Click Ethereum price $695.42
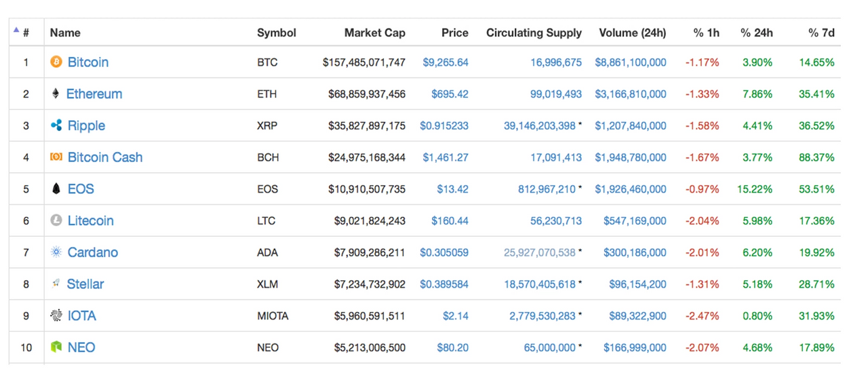This screenshot has height=386, width=868. 450,94
